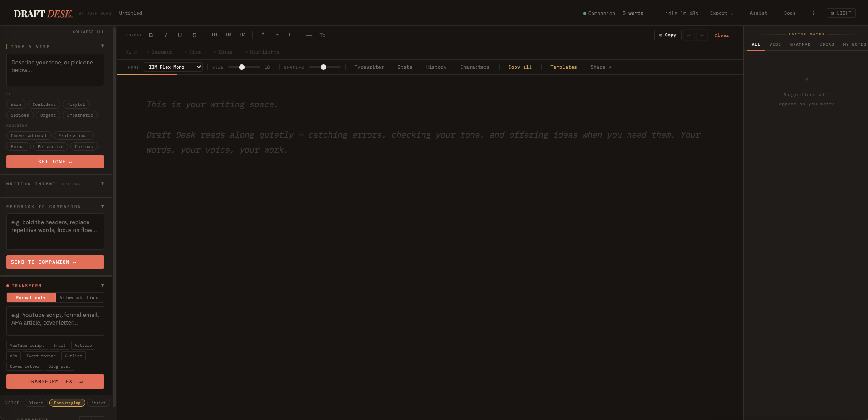Click the undo arrow icon
868x420 pixels.
pos(689,35)
